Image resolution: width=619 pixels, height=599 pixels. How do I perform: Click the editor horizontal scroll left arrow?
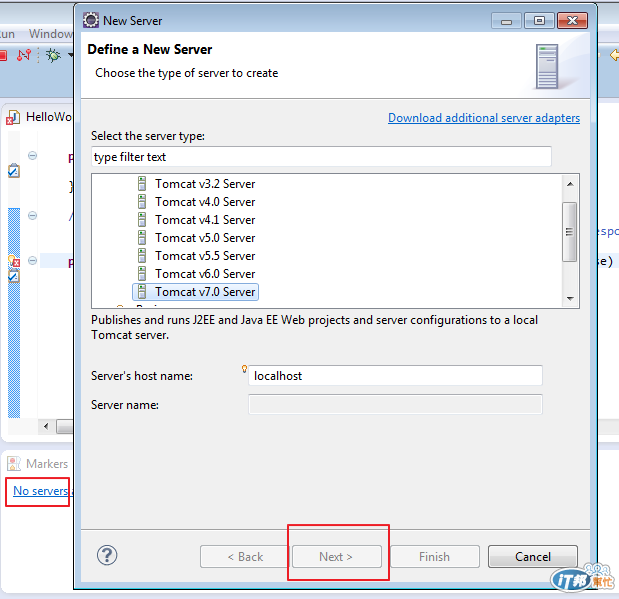point(46,426)
